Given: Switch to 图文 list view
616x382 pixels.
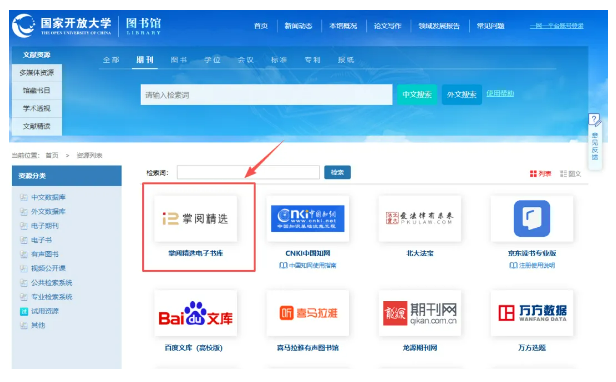Looking at the screenshot, I should click(570, 174).
